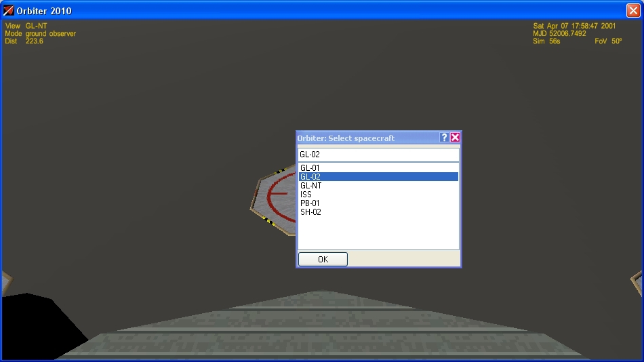The height and width of the screenshot is (362, 644).
Task: Pick ISS from the spacecraft list
Action: pyautogui.click(x=306, y=195)
